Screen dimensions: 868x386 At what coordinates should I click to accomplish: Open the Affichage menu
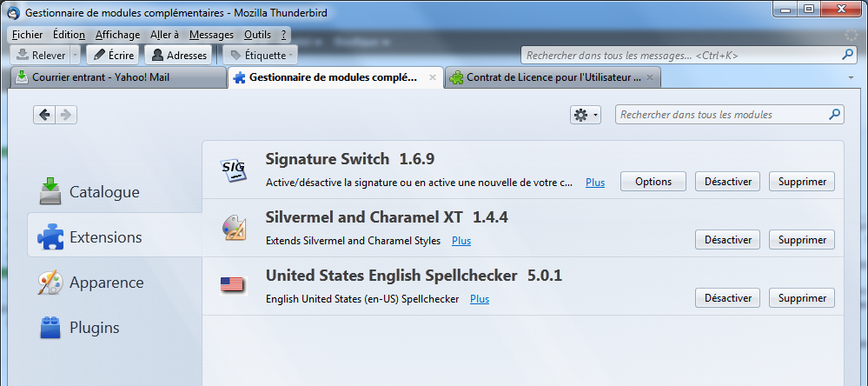[118, 35]
